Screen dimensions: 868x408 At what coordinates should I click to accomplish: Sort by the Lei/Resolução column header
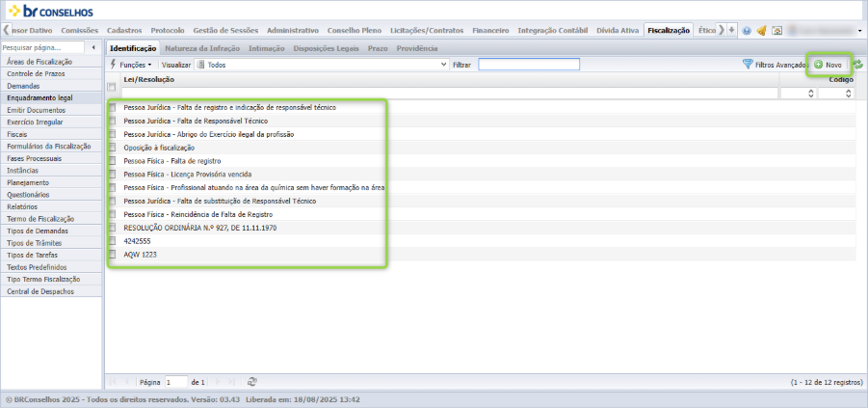pos(149,80)
